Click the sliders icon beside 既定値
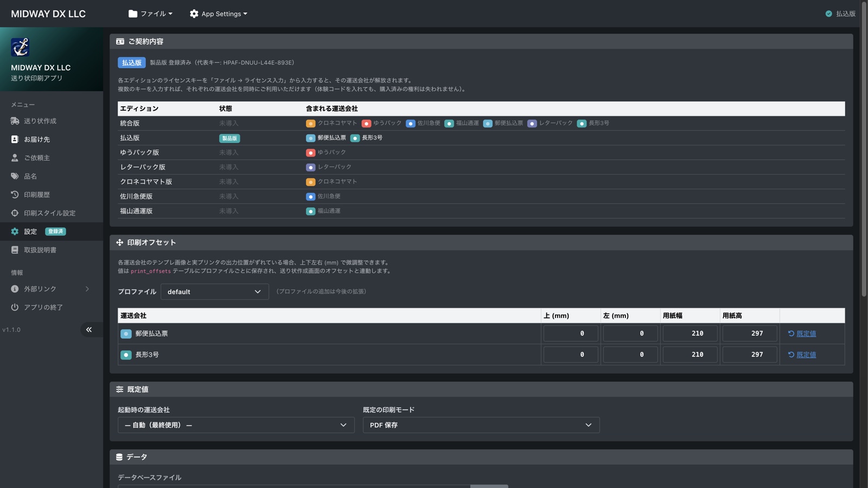The height and width of the screenshot is (488, 868). tap(119, 389)
